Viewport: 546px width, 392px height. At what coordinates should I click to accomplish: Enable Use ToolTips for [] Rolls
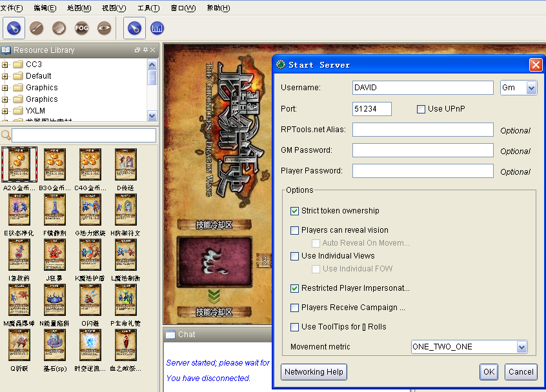pyautogui.click(x=294, y=327)
